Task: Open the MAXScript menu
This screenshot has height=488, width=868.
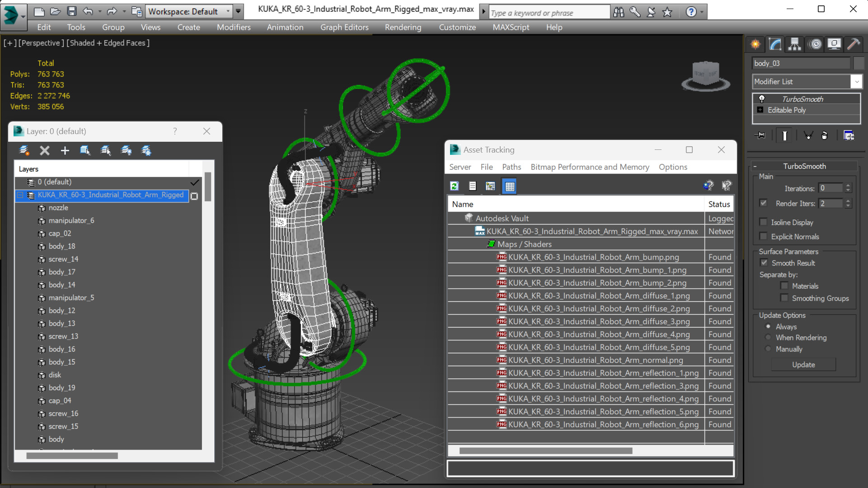Action: 511,27
